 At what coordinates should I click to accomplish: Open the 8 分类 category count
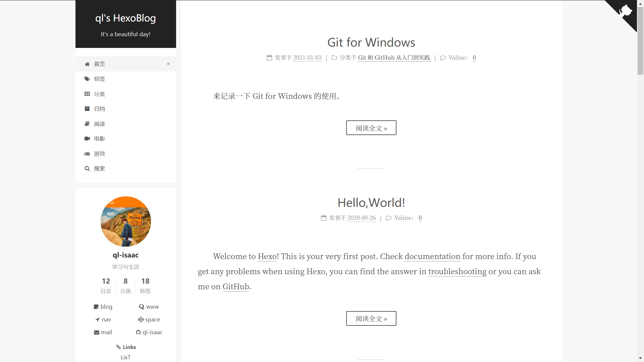click(x=125, y=286)
